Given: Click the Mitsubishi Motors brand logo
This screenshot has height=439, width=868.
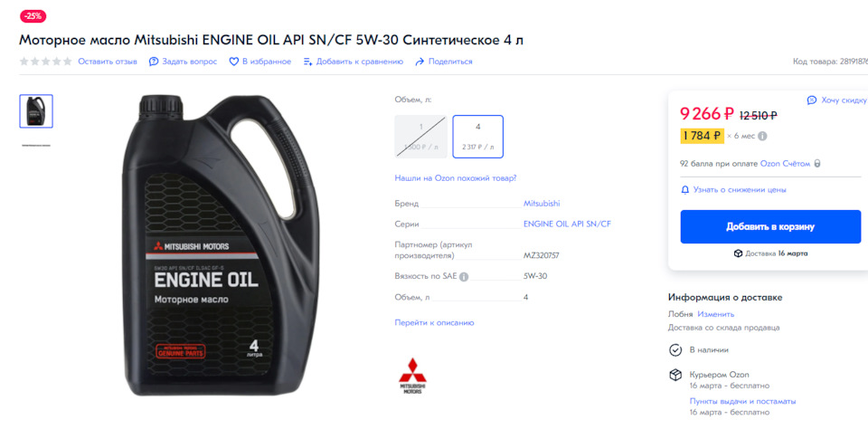Looking at the screenshot, I should (412, 376).
